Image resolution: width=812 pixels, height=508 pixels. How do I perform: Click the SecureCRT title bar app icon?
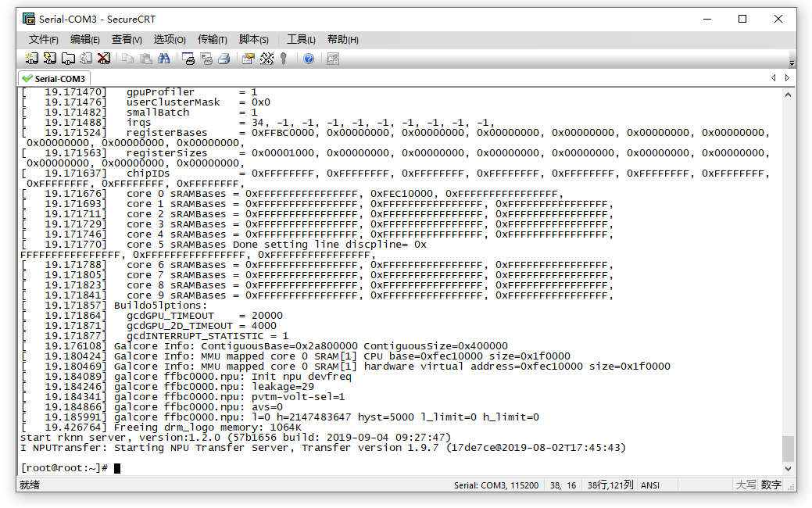click(x=28, y=20)
